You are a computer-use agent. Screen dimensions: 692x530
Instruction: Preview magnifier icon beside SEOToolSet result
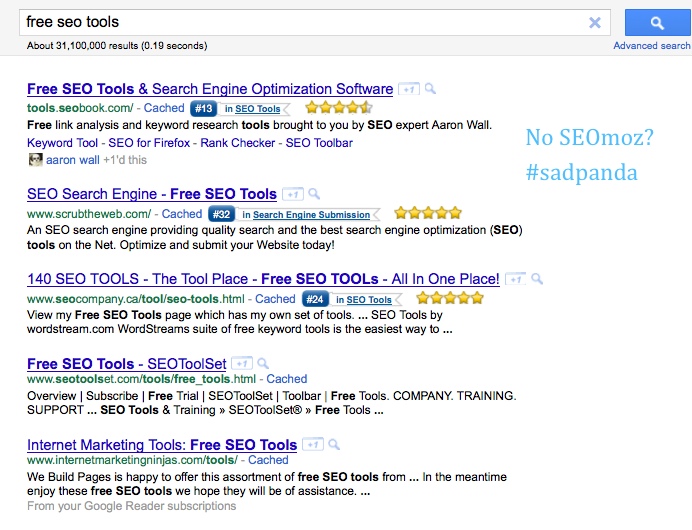click(x=263, y=364)
